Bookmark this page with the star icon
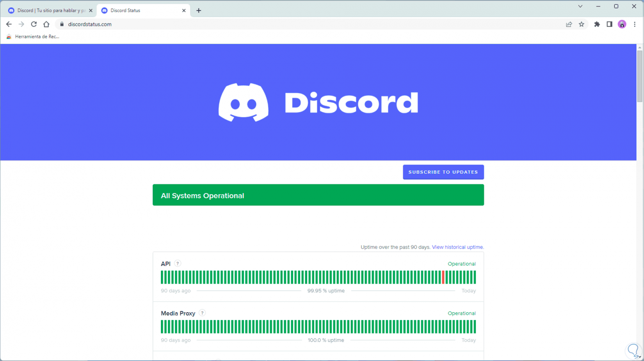 582,24
